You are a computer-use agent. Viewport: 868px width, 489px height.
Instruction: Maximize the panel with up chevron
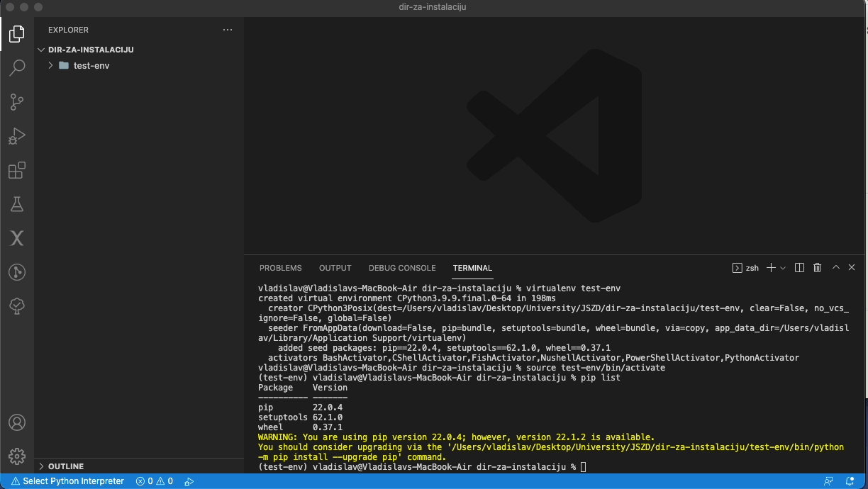click(835, 268)
